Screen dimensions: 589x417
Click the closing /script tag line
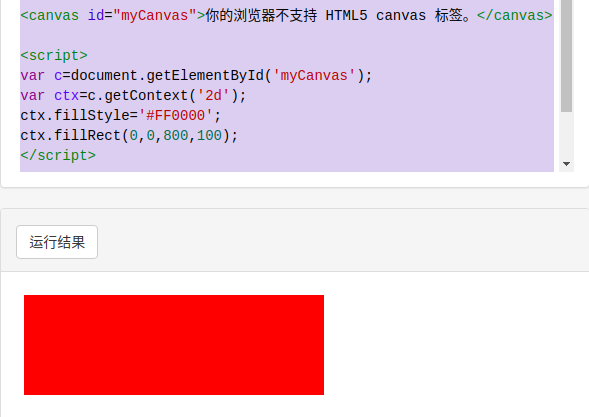pos(58,155)
